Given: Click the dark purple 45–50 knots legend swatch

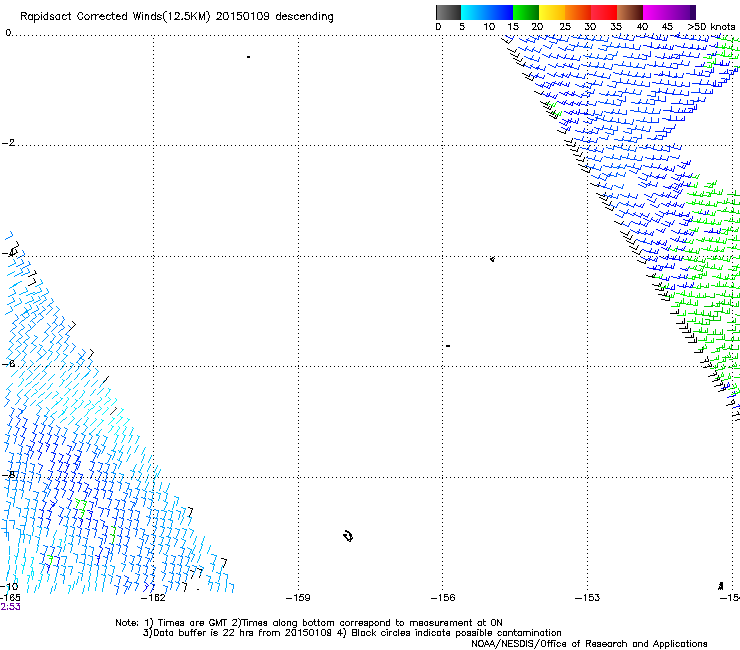Looking at the screenshot, I should 682,12.
